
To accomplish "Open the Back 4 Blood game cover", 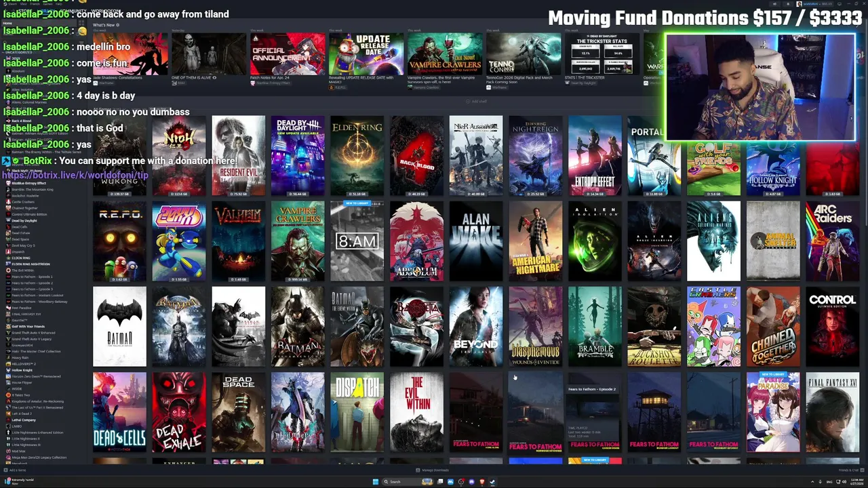I will click(x=416, y=156).
